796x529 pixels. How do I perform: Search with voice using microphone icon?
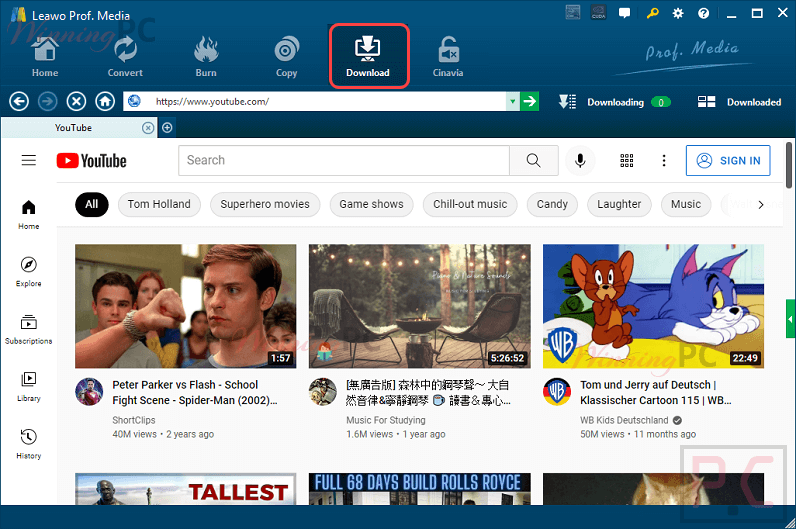pyautogui.click(x=580, y=160)
